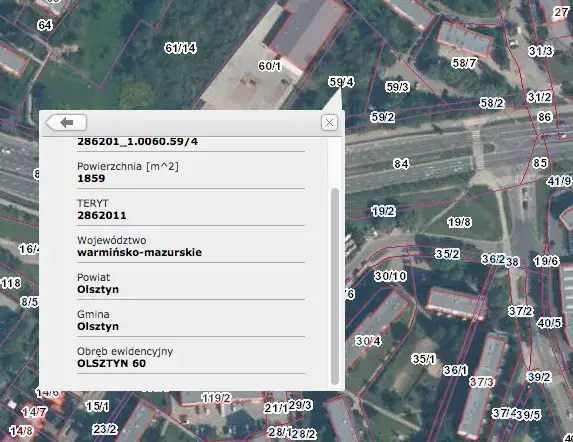This screenshot has height=442, width=573.
Task: Select parcel label 30/10
Action: point(390,276)
